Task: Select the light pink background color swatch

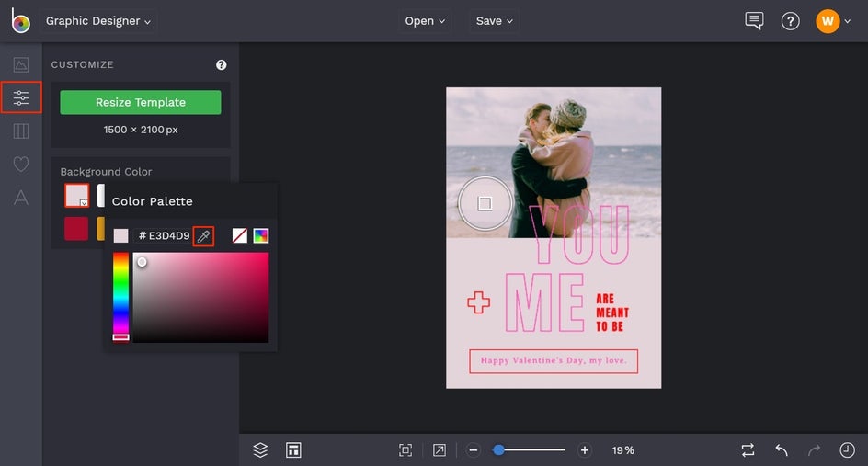Action: pos(76,196)
